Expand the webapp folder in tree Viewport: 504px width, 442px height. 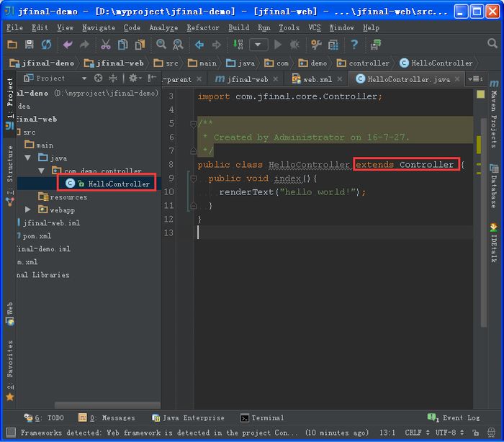28,209
